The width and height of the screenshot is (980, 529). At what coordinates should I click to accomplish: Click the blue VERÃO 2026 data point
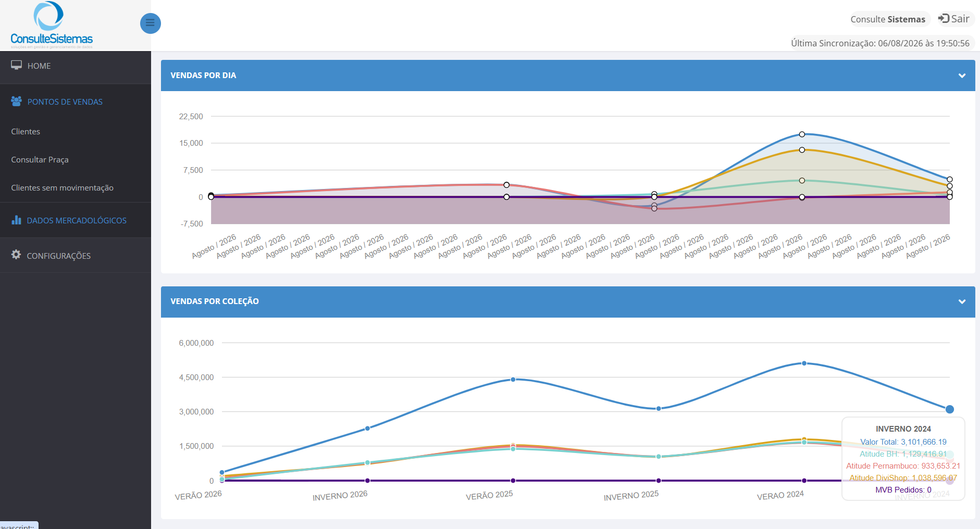pyautogui.click(x=222, y=473)
